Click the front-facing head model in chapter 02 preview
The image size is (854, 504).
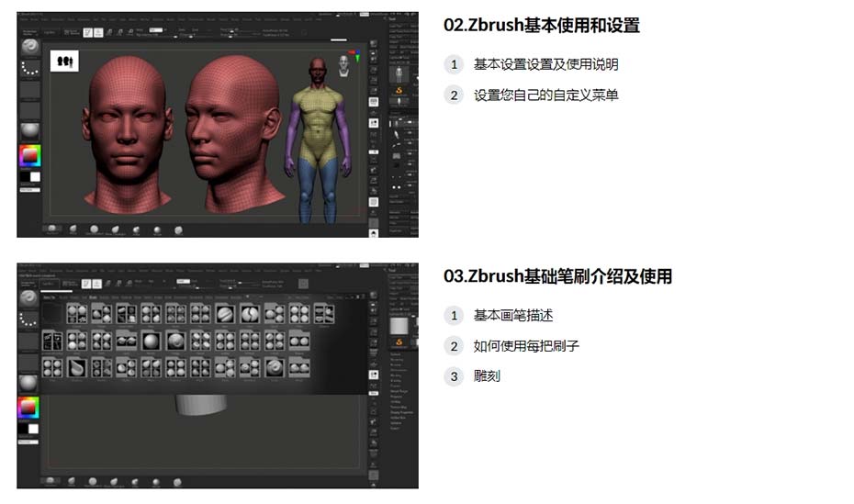(x=128, y=136)
